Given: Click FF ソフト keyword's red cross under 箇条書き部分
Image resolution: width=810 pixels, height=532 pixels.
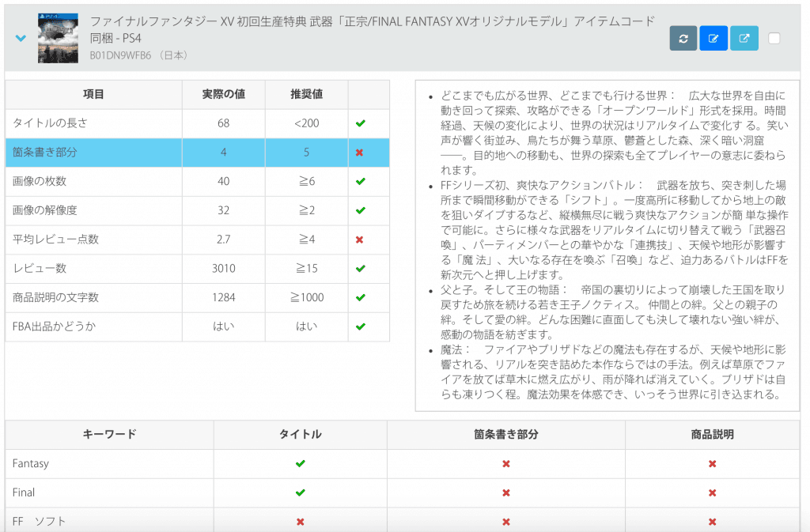Looking at the screenshot, I should [506, 522].
